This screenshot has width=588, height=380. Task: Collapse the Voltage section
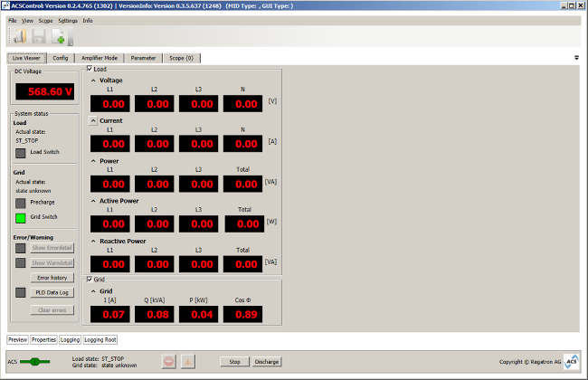click(x=92, y=81)
